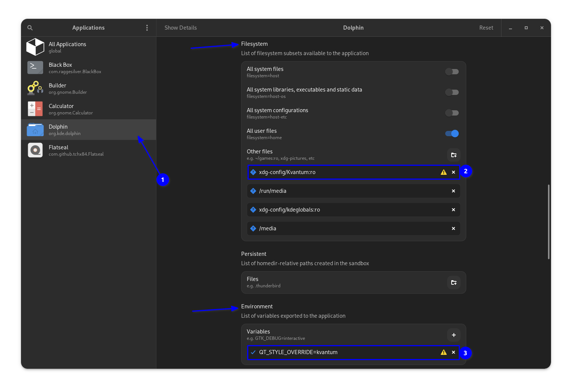The width and height of the screenshot is (572, 392).
Task: Add a persistent Files path
Action: (454, 282)
